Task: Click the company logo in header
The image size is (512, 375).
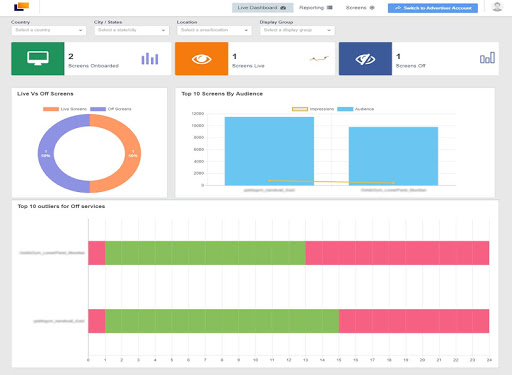Action: tap(22, 7)
